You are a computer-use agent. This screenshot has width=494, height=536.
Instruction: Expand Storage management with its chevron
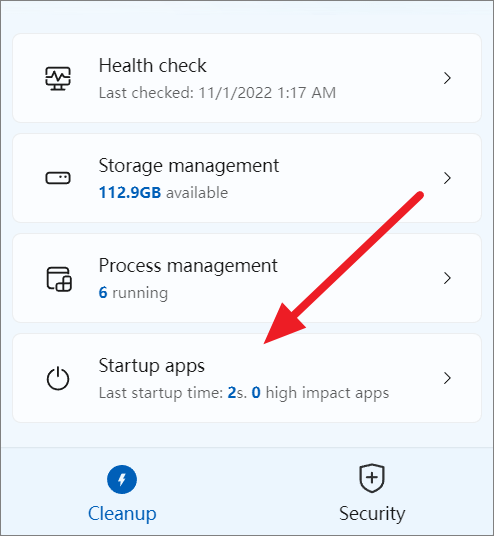coord(447,178)
